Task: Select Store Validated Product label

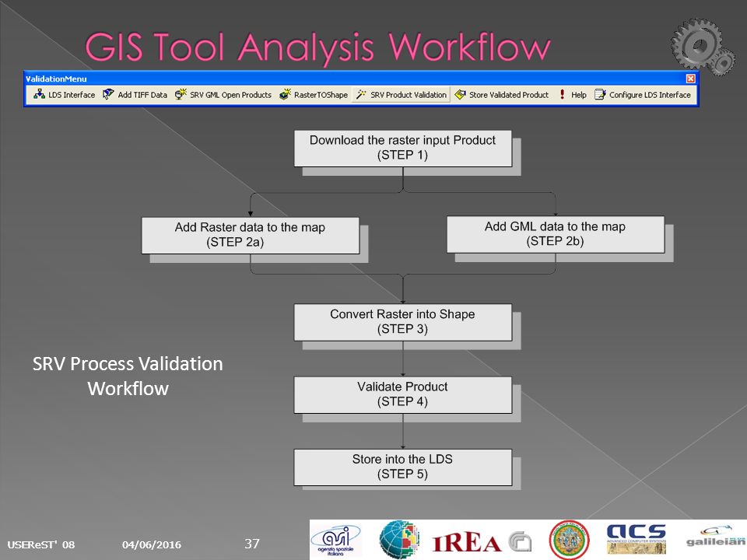Action: 509,95
